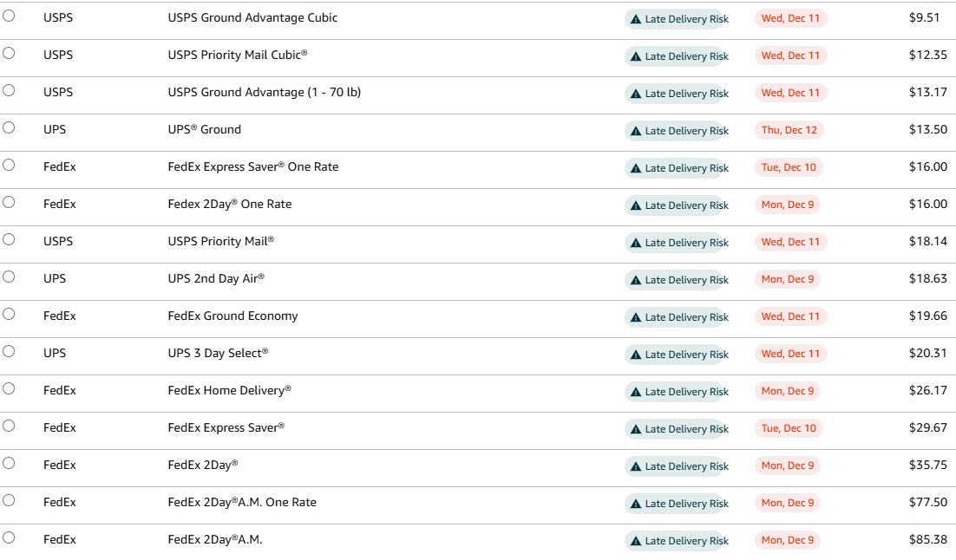The width and height of the screenshot is (956, 560).
Task: Select UPS Ground shipping radio button
Action: coord(9,127)
